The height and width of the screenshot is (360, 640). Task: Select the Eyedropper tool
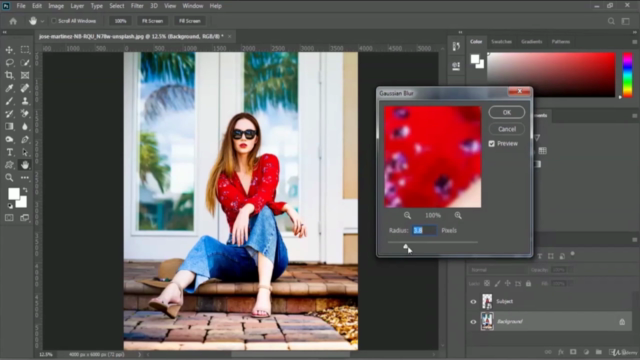pyautogui.click(x=9, y=88)
